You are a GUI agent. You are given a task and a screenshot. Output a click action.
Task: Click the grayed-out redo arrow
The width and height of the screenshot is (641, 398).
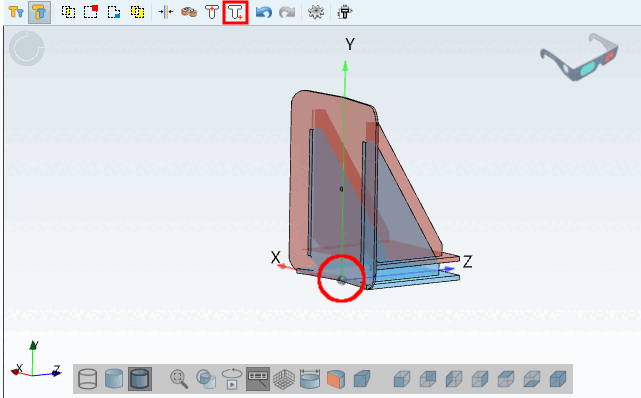(287, 12)
